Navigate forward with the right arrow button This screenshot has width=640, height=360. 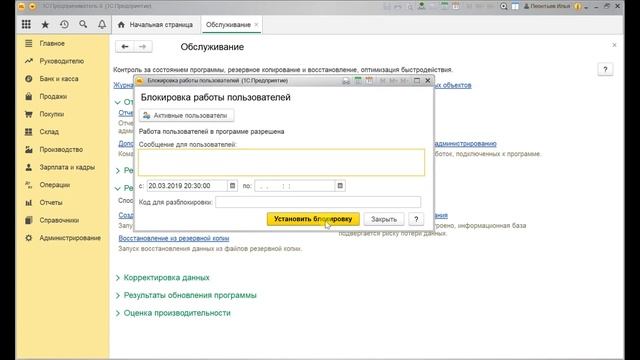point(142,47)
